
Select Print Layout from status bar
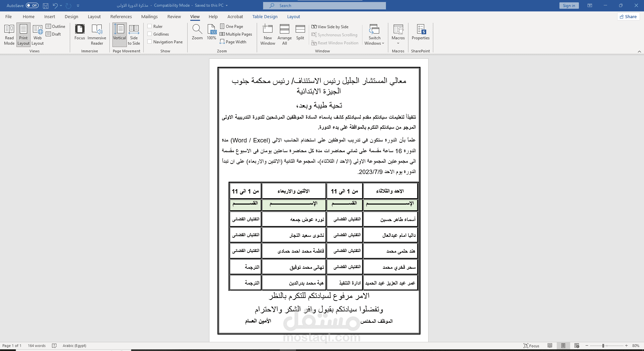tap(563, 346)
